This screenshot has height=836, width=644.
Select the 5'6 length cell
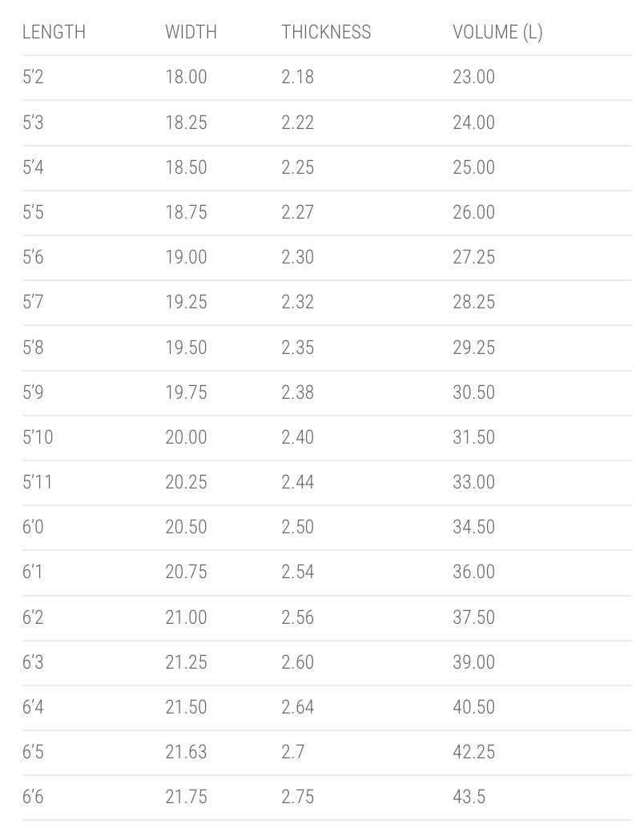(33, 257)
